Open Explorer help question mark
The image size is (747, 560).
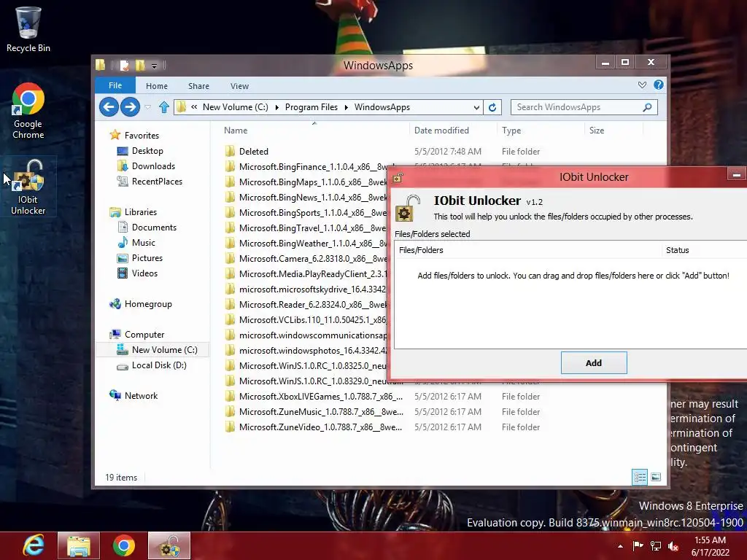tap(659, 85)
